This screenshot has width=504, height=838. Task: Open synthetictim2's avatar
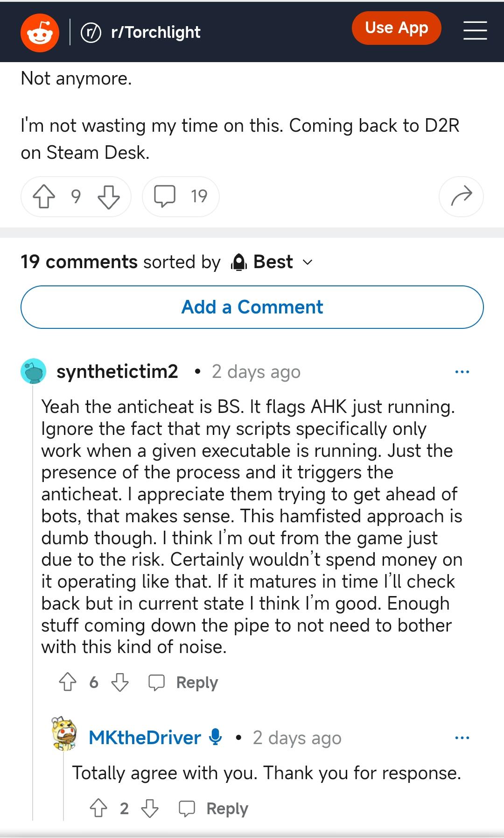click(x=34, y=372)
